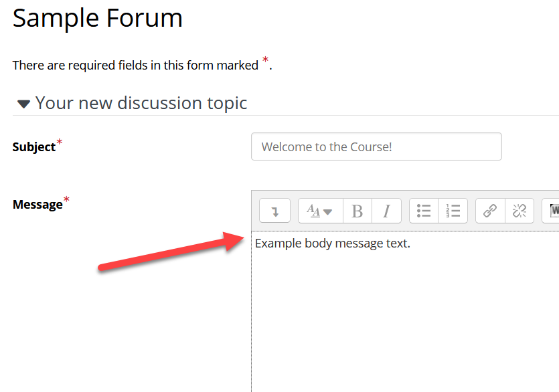Toggle bold formatting
Image resolution: width=559 pixels, height=392 pixels.
tap(357, 211)
